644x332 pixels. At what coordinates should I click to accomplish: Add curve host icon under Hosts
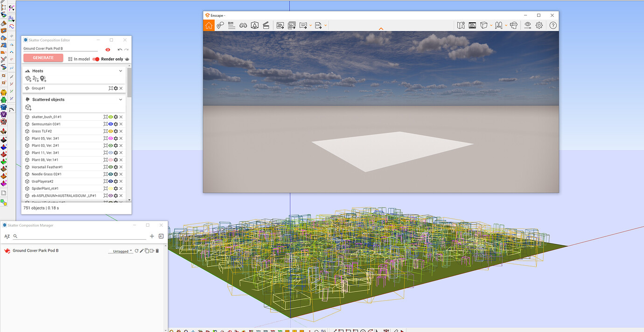(35, 79)
